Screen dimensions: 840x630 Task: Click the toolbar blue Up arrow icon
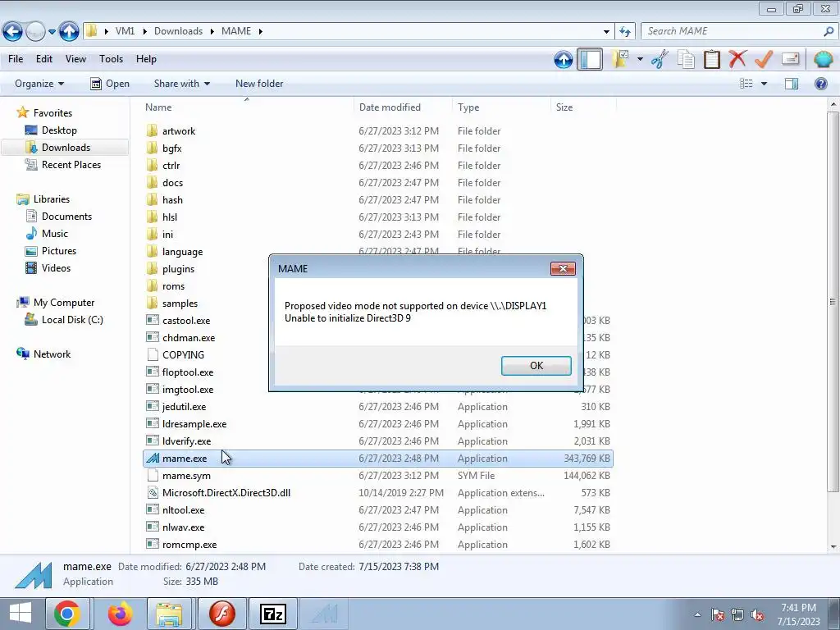(x=563, y=59)
